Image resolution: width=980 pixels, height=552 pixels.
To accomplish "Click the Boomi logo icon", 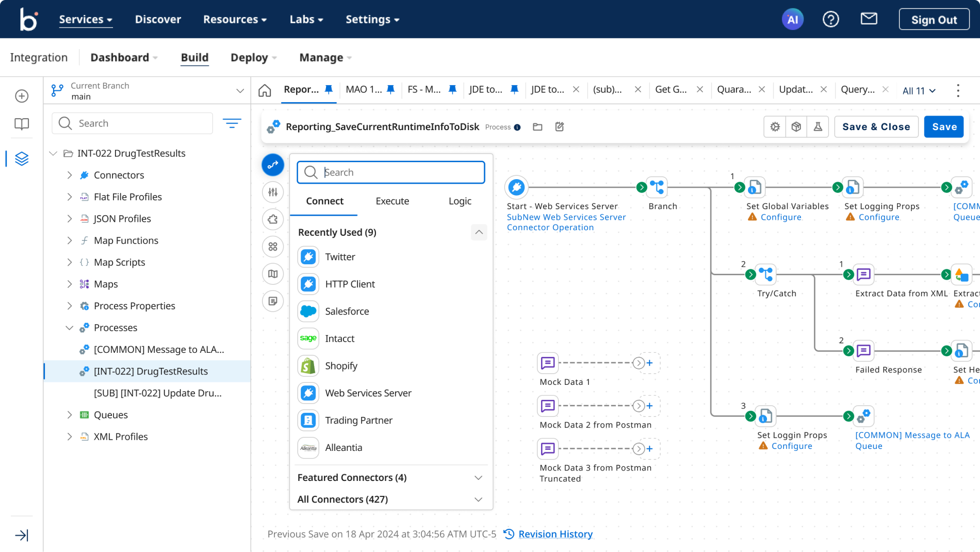I will pyautogui.click(x=28, y=19).
